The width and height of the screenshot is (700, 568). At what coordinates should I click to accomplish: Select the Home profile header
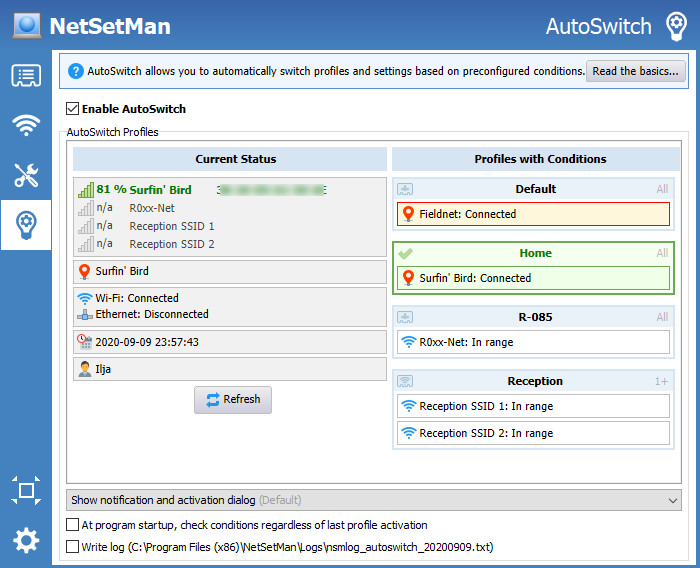(533, 253)
